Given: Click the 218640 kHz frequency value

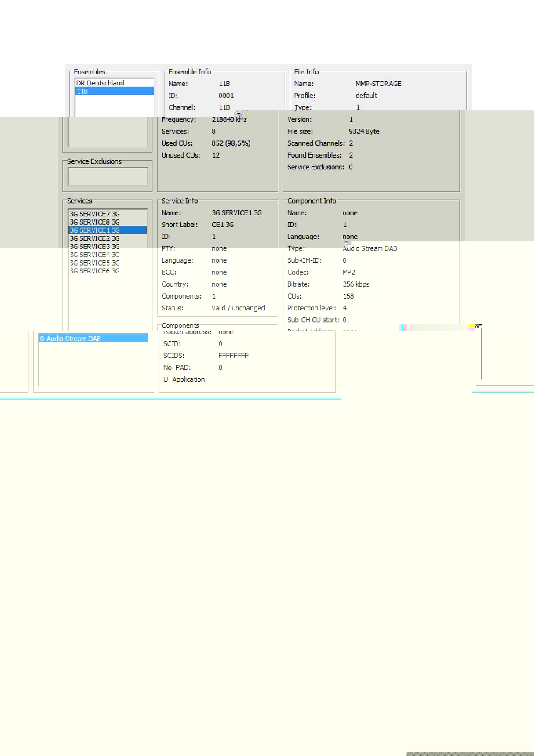Looking at the screenshot, I should point(229,119).
